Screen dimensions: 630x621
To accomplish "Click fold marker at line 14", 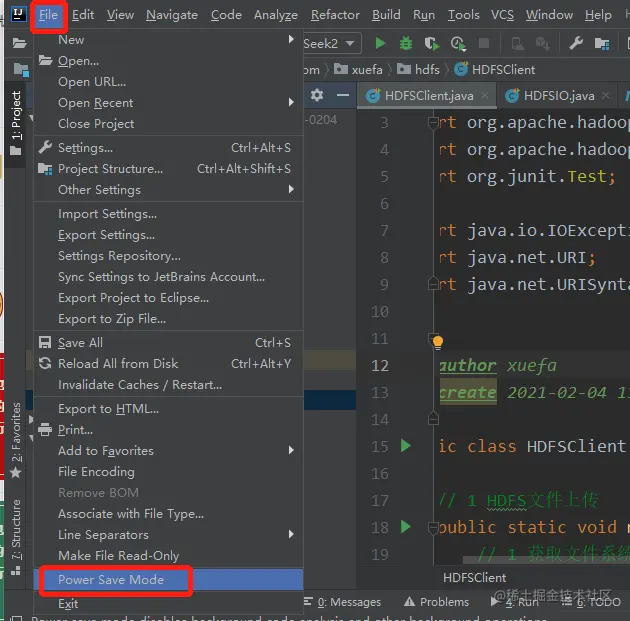I will (433, 419).
